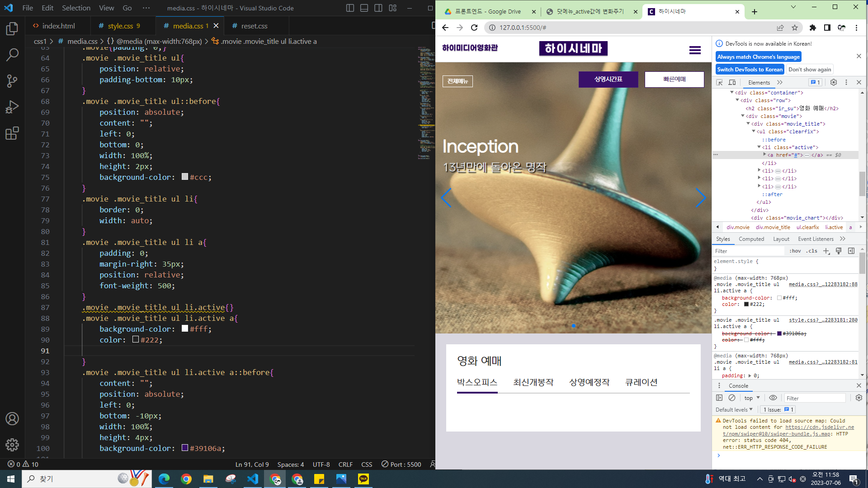Switch to the style.css editor tab
868x488 pixels.
pos(120,26)
